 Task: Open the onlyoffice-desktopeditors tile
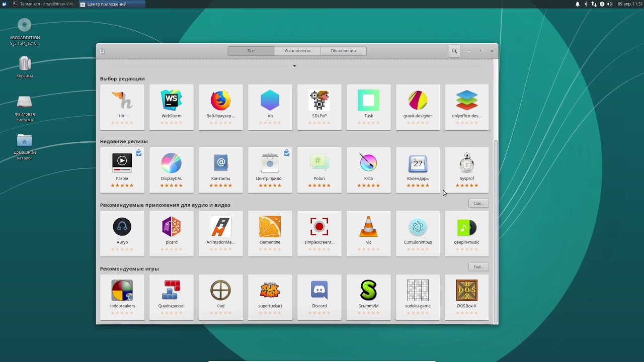coord(467,107)
